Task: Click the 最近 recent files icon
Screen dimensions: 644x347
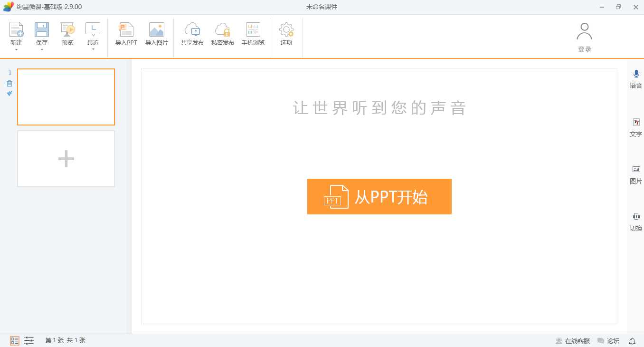Action: click(93, 29)
